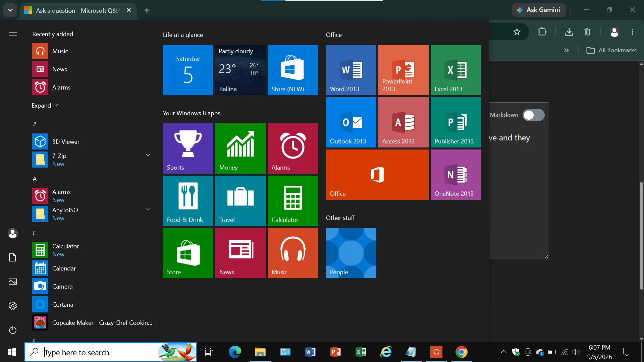Screen dimensions: 644x362
Task: Open the Chrome tab search dropdown
Action: (x=10, y=10)
